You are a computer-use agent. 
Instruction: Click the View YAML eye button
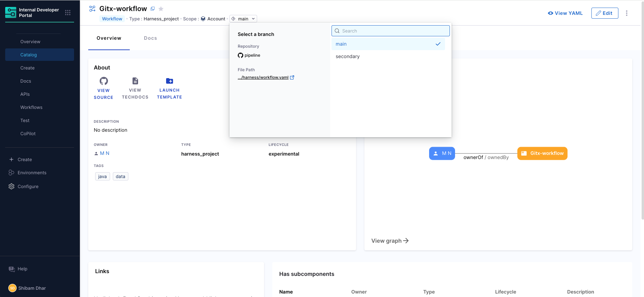(x=565, y=13)
